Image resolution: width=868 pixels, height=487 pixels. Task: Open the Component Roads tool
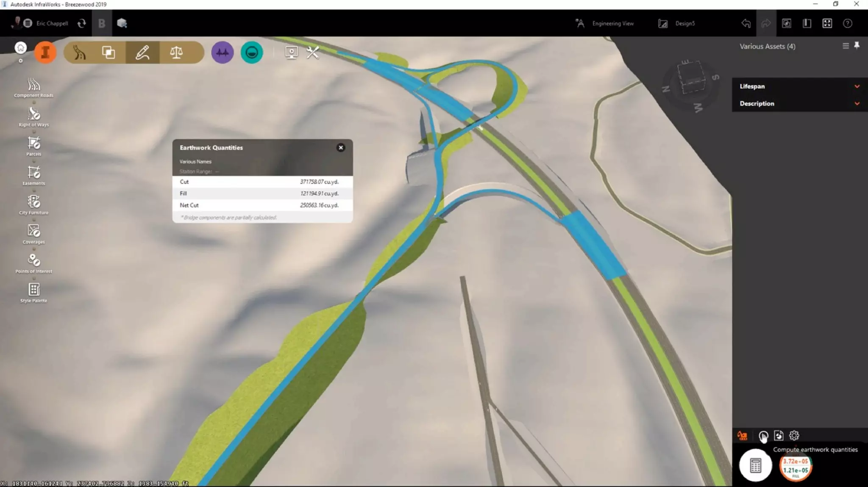(33, 86)
